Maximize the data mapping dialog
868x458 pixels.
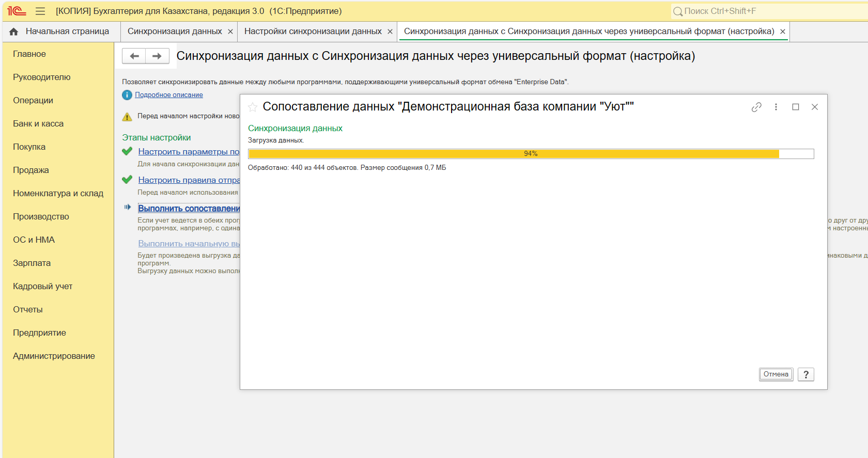click(x=796, y=107)
